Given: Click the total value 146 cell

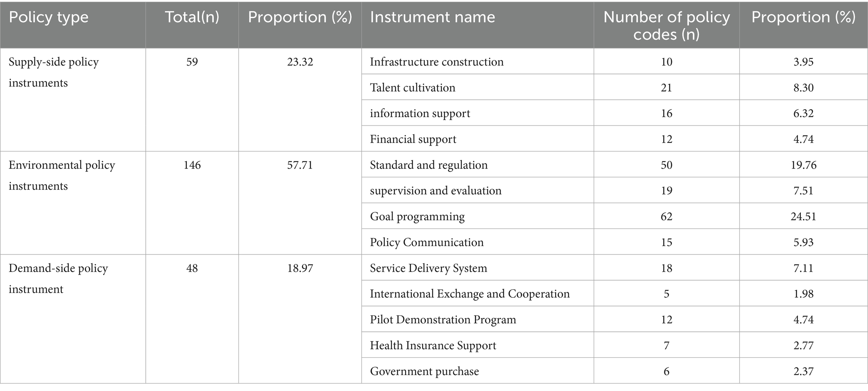Looking at the screenshot, I should (192, 165).
